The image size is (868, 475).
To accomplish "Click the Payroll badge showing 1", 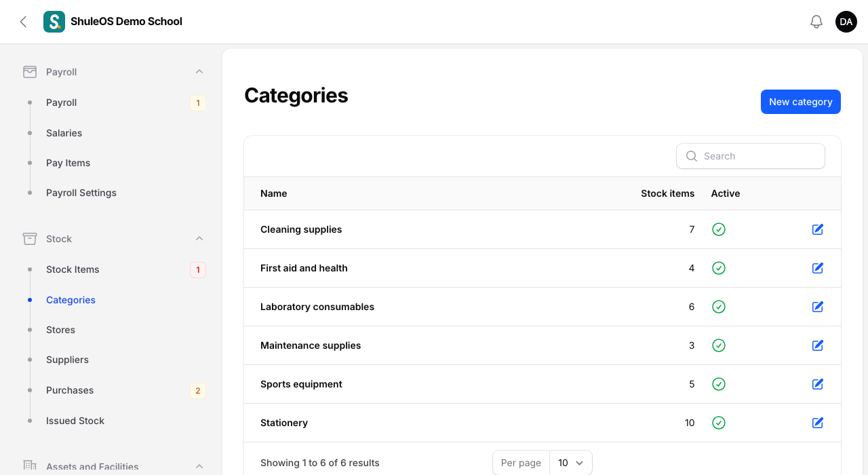I will pos(198,103).
